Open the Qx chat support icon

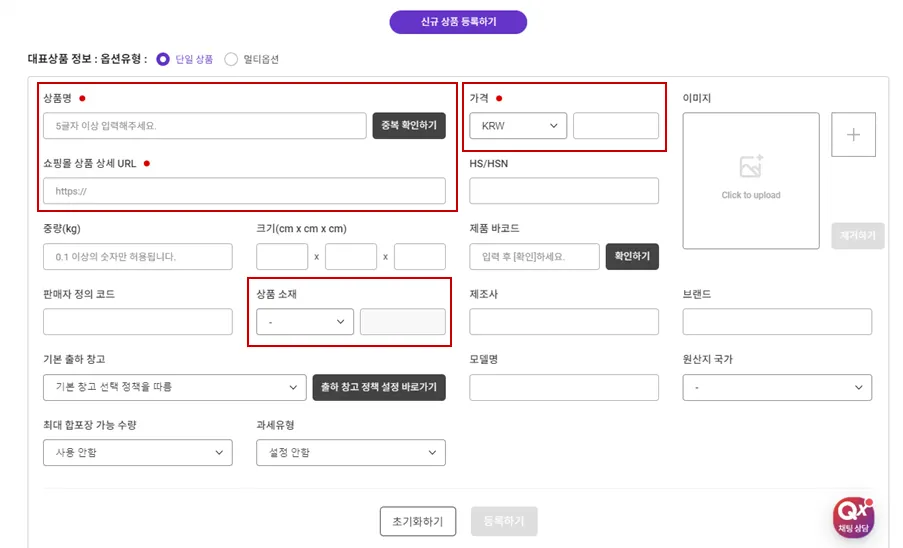[853, 517]
